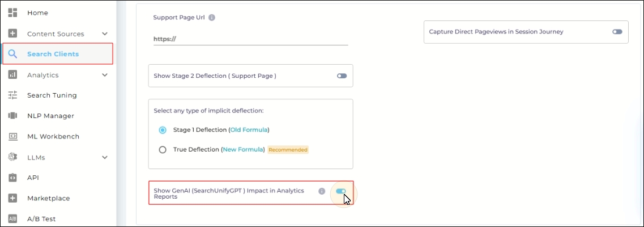The image size is (644, 227).
Task: Click the Home dashboard icon
Action: [12, 12]
